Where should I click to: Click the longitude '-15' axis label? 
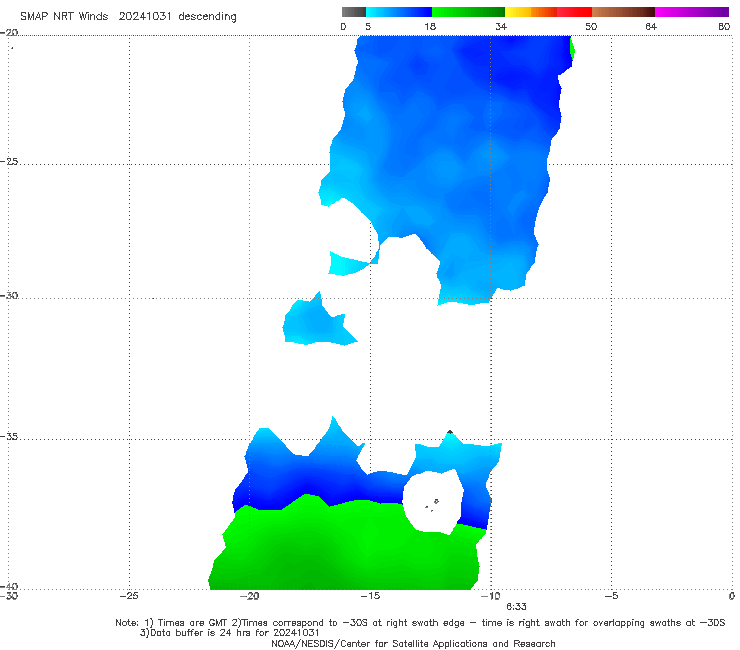pos(370,596)
